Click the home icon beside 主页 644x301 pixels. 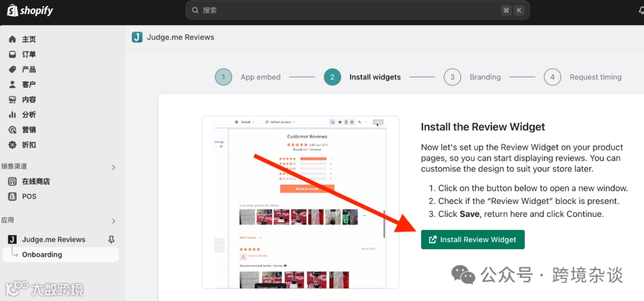tap(13, 39)
